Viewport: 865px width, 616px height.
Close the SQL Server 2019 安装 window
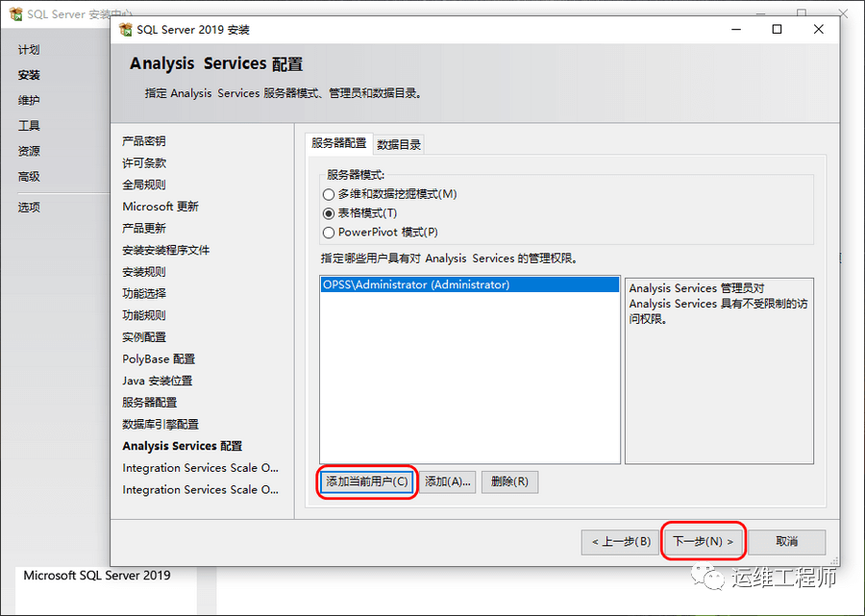(x=818, y=29)
